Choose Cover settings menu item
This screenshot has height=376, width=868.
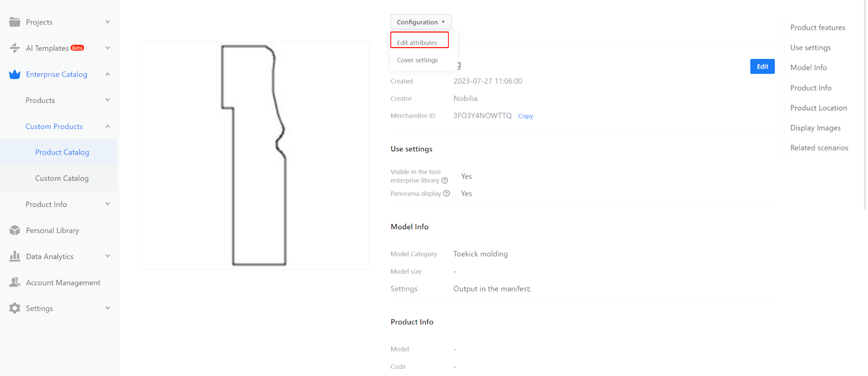[x=417, y=60]
